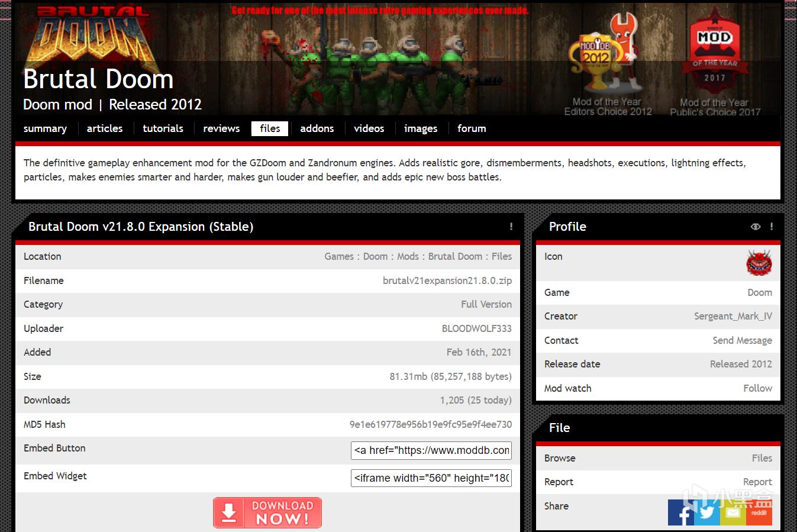Go to the reviews tab

pyautogui.click(x=221, y=128)
